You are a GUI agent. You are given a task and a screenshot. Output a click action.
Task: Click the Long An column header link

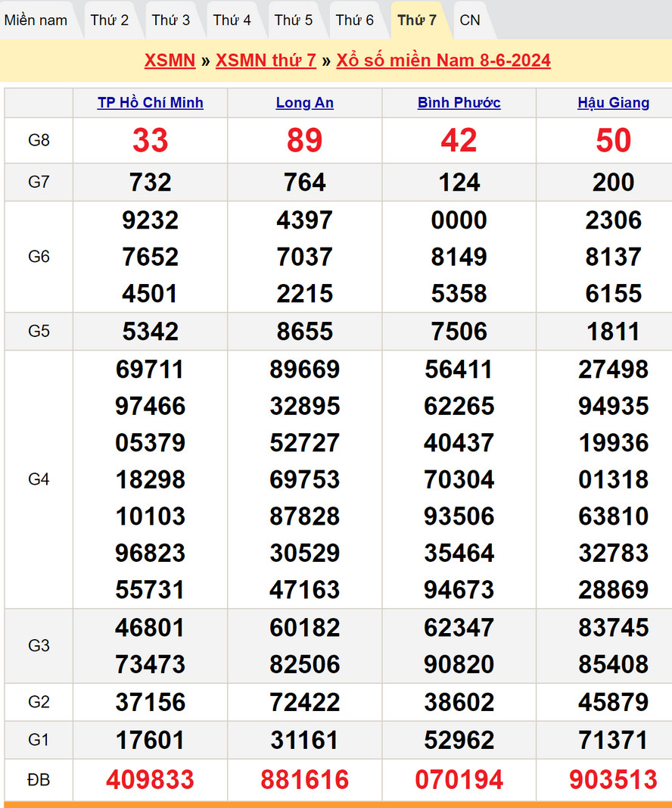point(305,103)
